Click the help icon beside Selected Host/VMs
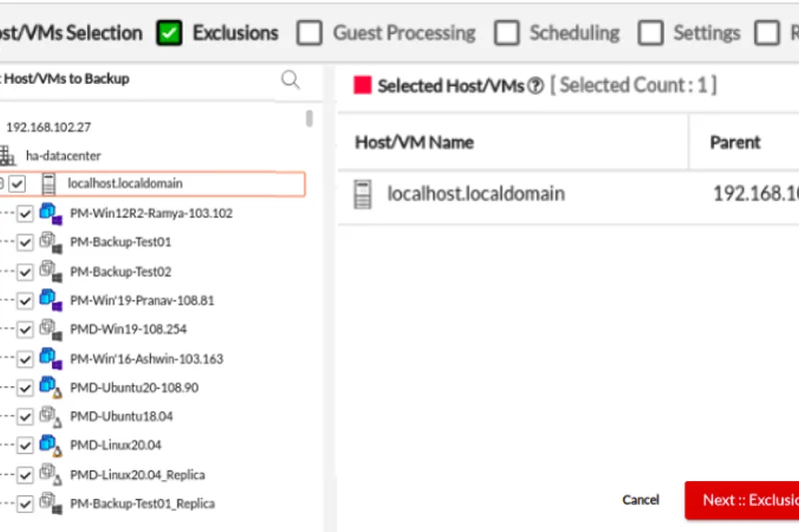This screenshot has width=799, height=532. tap(535, 86)
